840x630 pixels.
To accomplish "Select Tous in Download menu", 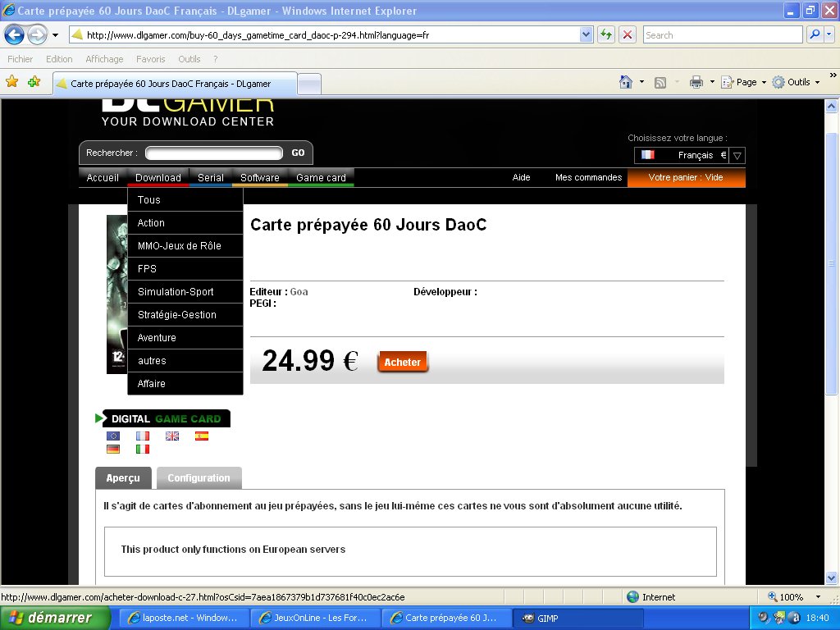I will (185, 200).
